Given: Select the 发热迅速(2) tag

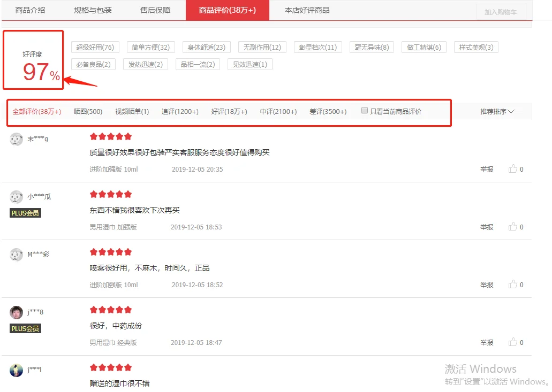Looking at the screenshot, I should 146,64.
